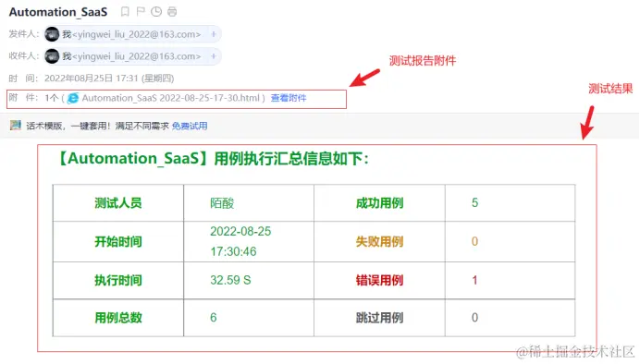
Task: Click the 发件人 label
Action: click(x=23, y=34)
